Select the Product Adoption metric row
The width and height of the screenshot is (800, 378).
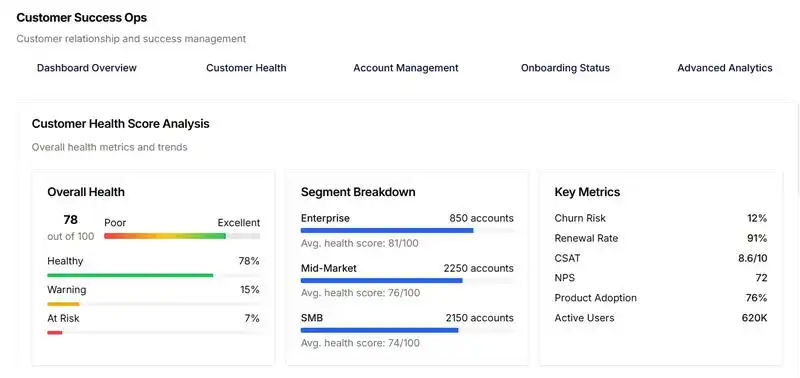click(661, 298)
